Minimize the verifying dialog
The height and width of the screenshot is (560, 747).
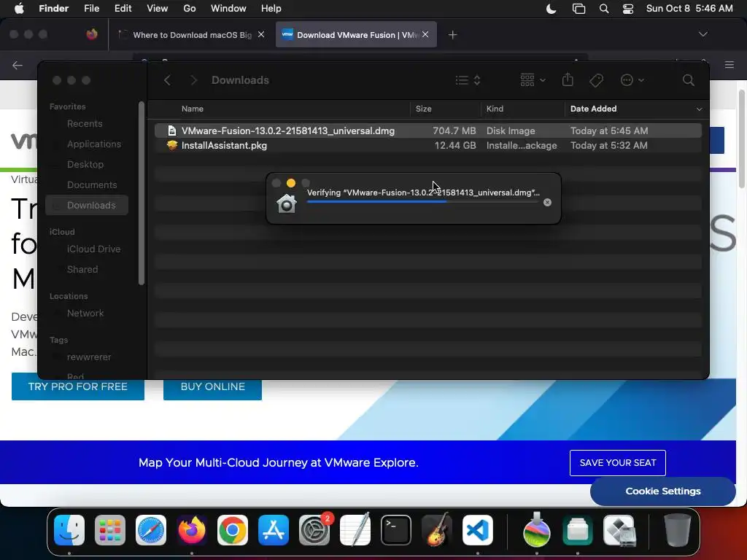pyautogui.click(x=290, y=183)
